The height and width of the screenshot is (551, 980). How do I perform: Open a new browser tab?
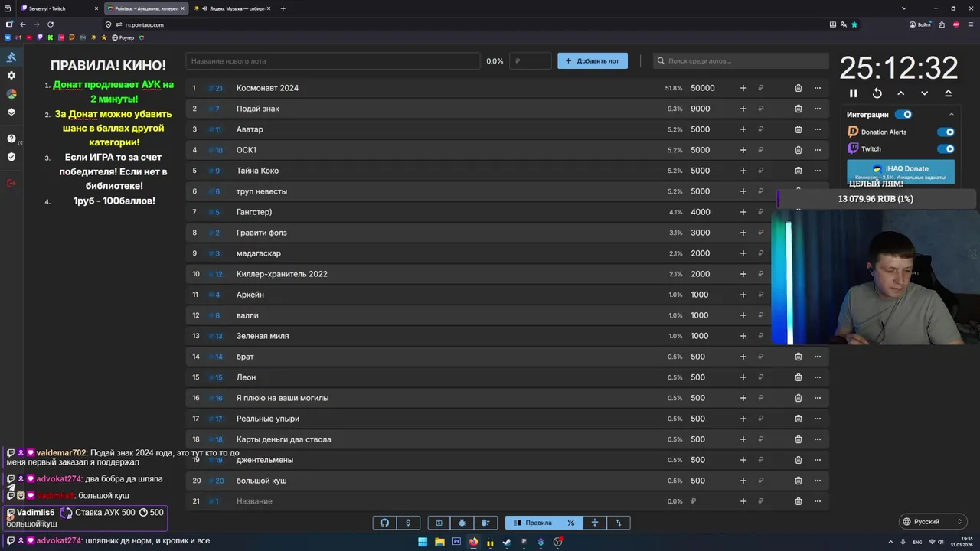283,8
